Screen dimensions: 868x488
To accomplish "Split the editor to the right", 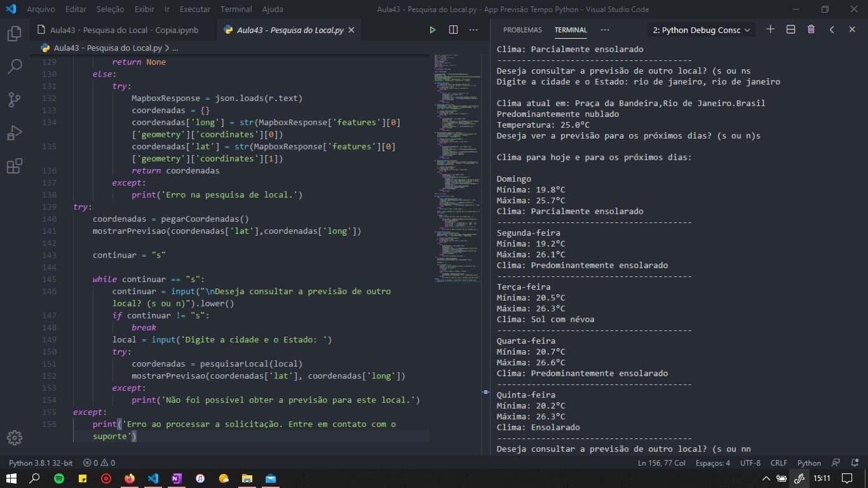I will click(x=453, y=30).
